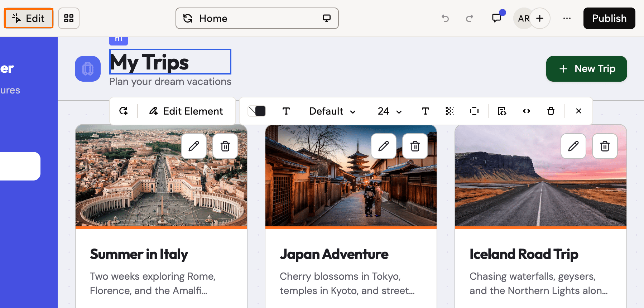Delete the Iceland Road Trip card
The width and height of the screenshot is (644, 308).
(605, 146)
